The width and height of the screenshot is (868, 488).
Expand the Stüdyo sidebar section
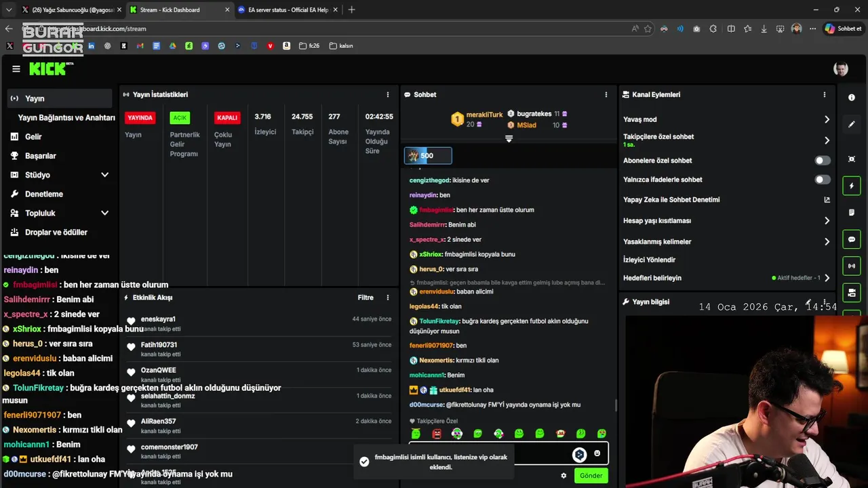click(104, 175)
